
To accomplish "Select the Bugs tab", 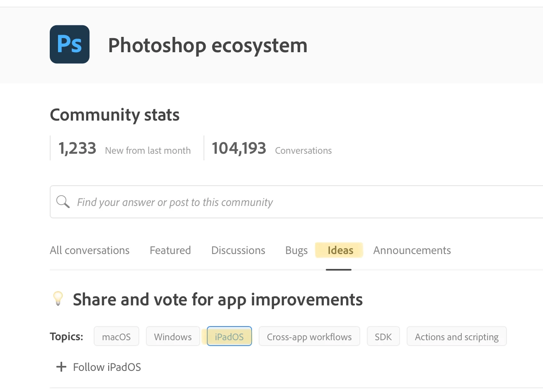I will tap(296, 250).
